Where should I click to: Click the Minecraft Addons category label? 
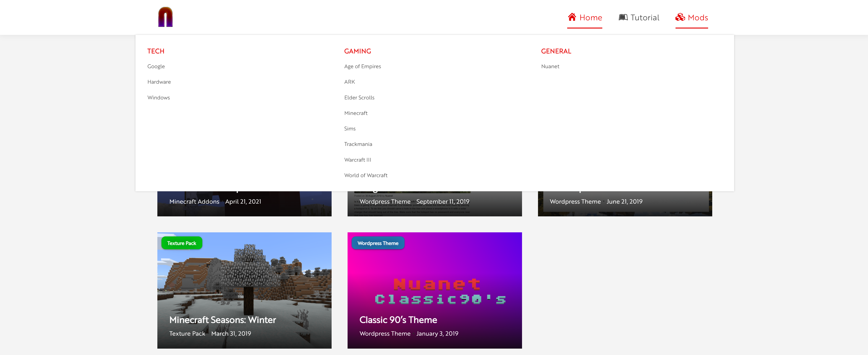(x=194, y=202)
